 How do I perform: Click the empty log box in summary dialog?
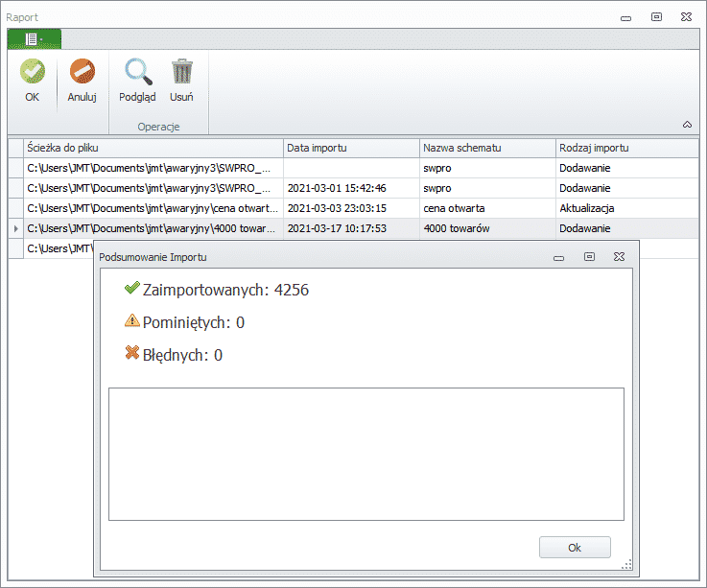pos(366,454)
